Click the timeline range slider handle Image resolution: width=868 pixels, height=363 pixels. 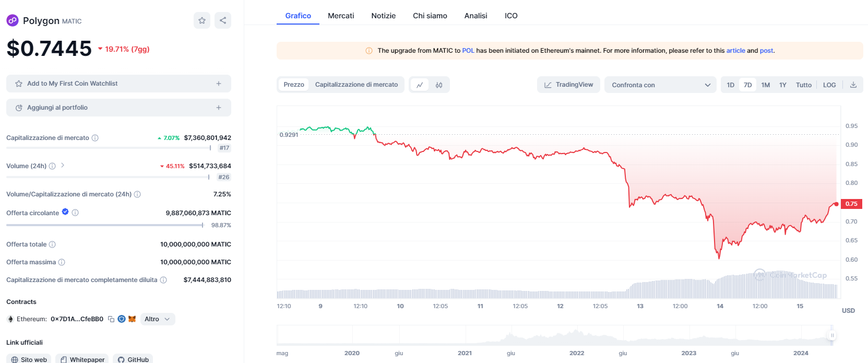832,335
